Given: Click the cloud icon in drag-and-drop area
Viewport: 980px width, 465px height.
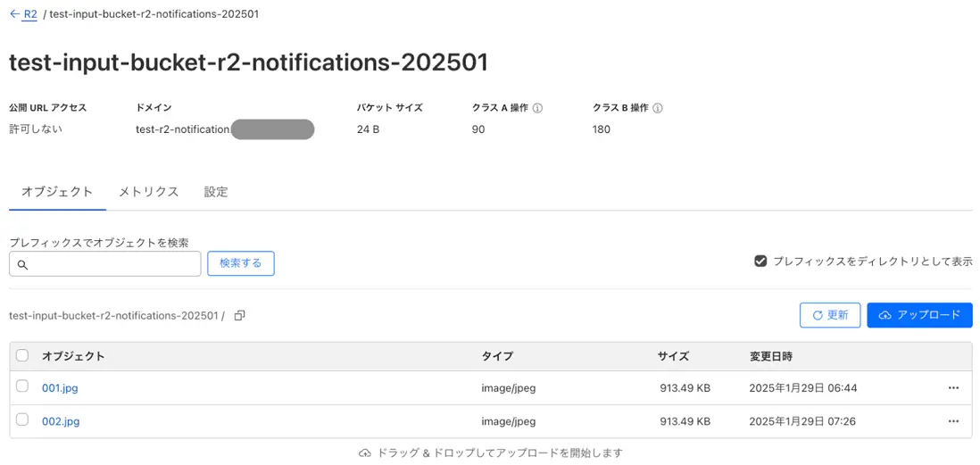Looking at the screenshot, I should point(365,453).
